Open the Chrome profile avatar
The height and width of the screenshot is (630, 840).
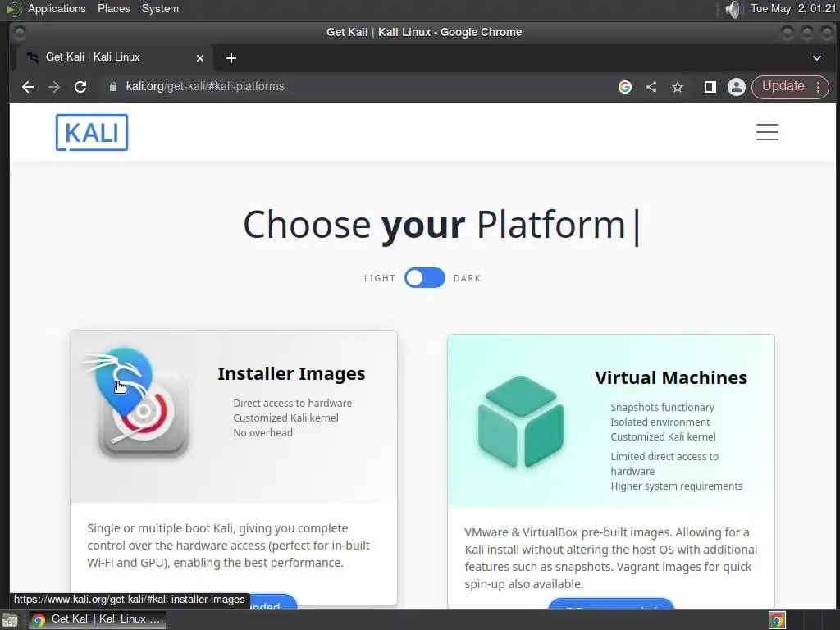(x=737, y=87)
